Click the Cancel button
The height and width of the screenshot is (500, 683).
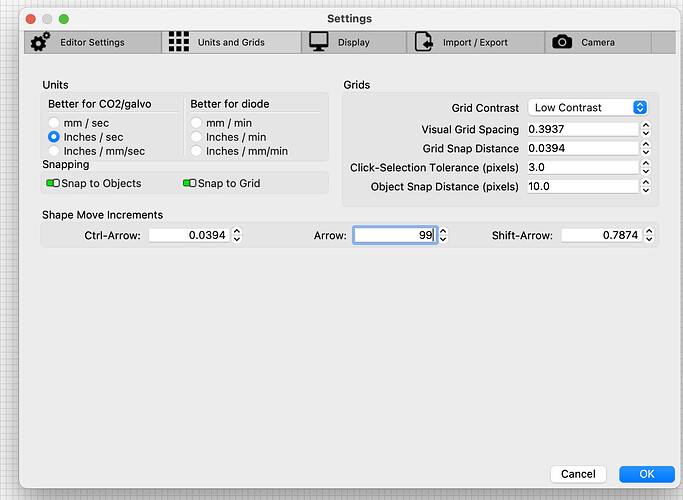click(578, 474)
